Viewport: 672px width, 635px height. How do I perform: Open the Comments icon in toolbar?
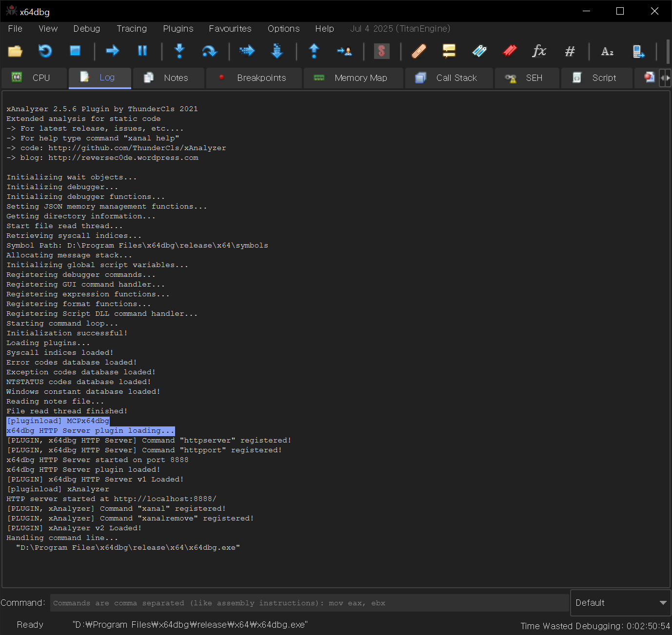pos(449,51)
